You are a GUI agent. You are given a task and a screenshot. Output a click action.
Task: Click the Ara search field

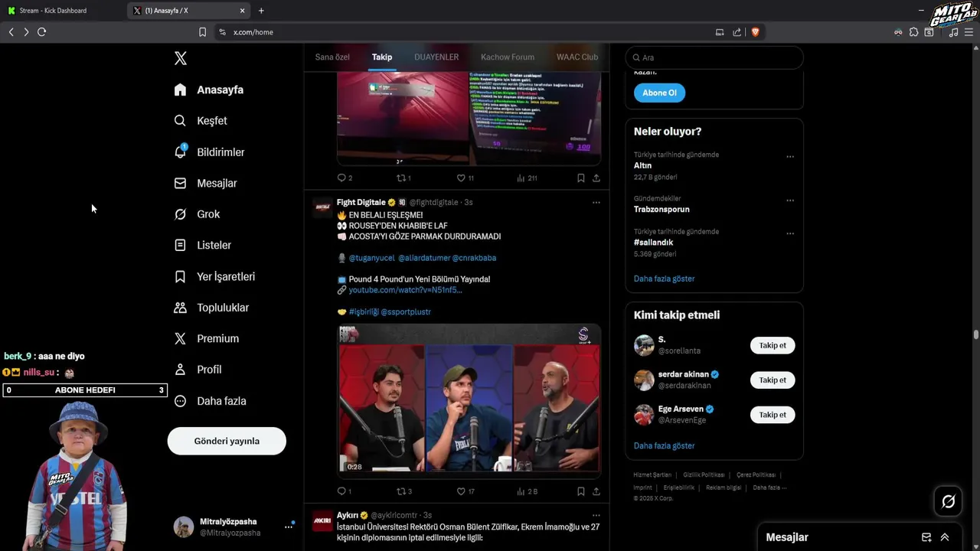click(714, 57)
